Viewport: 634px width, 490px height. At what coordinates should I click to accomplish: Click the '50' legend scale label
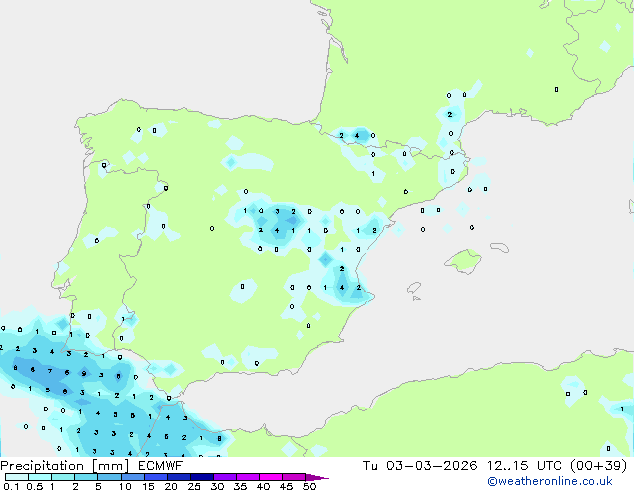[309, 486]
